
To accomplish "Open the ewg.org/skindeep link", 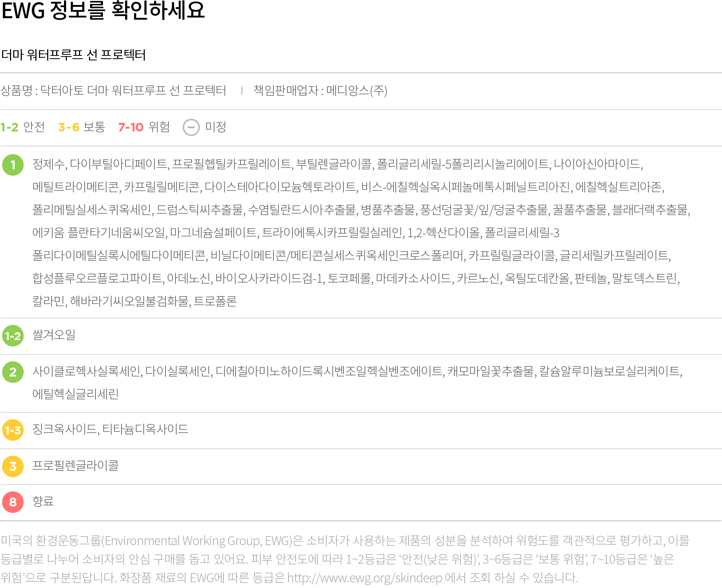I will (x=365, y=578).
